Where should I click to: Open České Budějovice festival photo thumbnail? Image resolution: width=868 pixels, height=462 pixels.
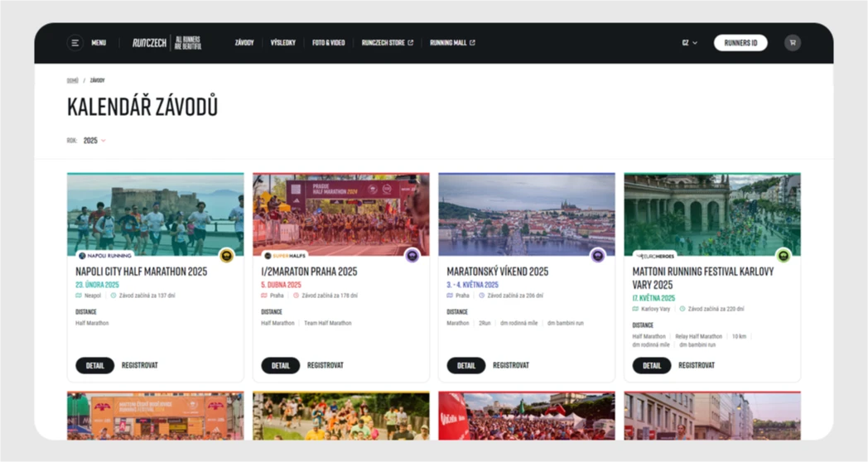point(156,416)
